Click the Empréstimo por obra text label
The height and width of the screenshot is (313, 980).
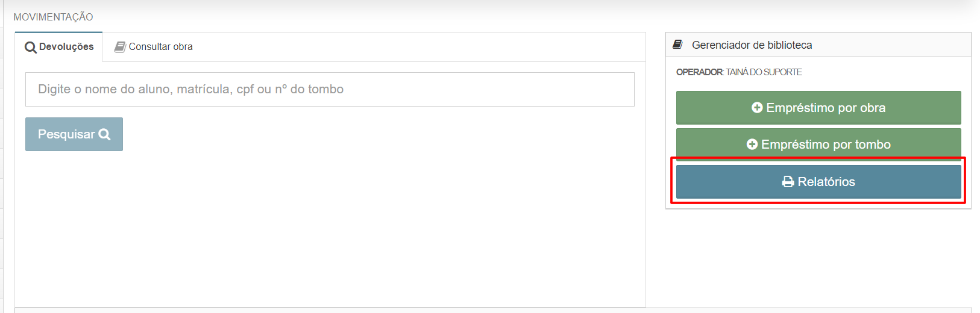826,108
